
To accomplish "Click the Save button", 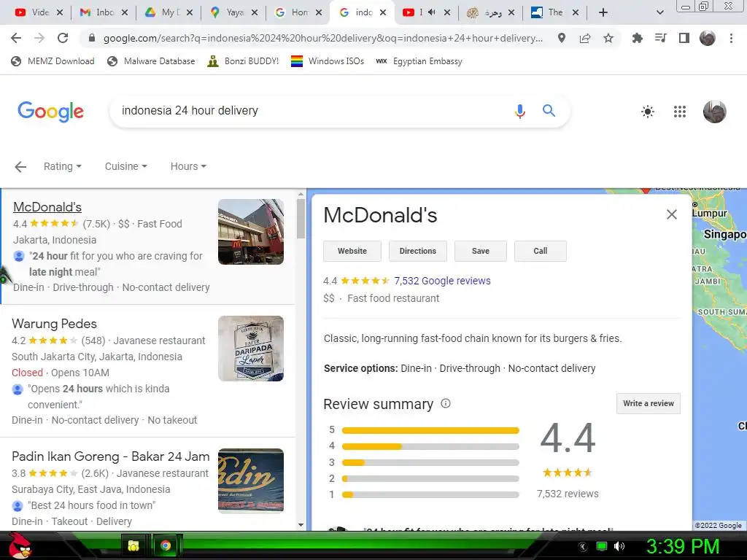I will [481, 251].
